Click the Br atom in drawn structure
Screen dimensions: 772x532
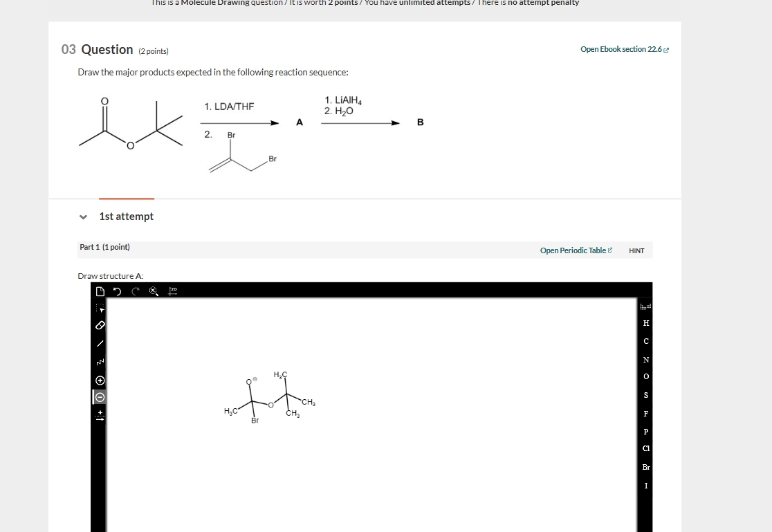pyautogui.click(x=255, y=420)
